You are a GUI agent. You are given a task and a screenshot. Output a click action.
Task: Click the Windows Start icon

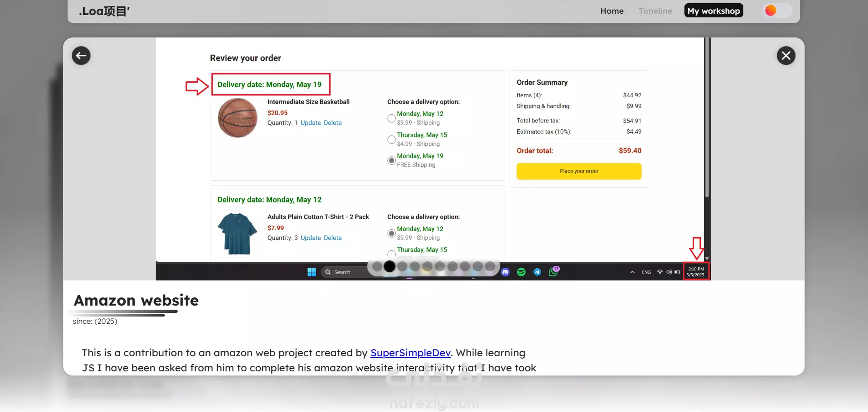click(312, 272)
